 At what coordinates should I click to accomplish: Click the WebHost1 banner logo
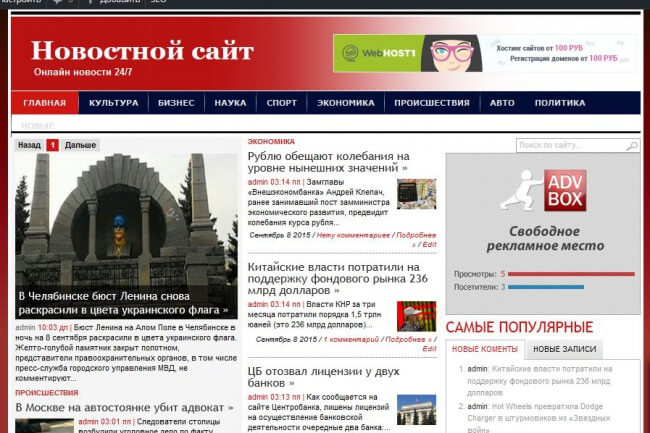(x=378, y=53)
